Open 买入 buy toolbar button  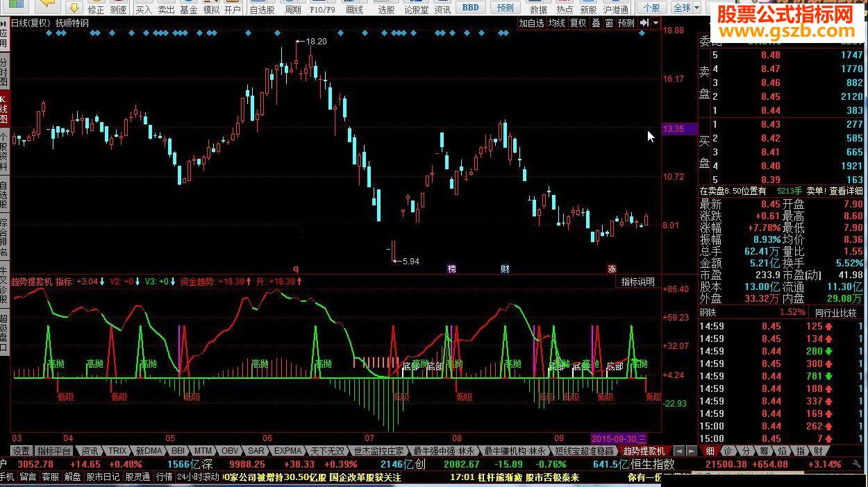click(144, 10)
